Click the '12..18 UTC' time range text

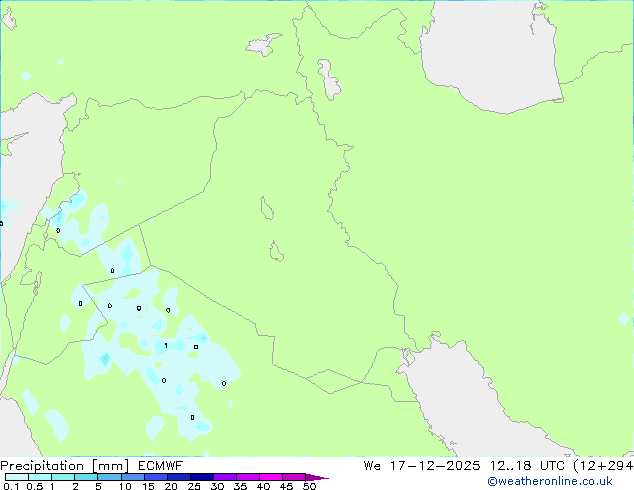point(527,466)
